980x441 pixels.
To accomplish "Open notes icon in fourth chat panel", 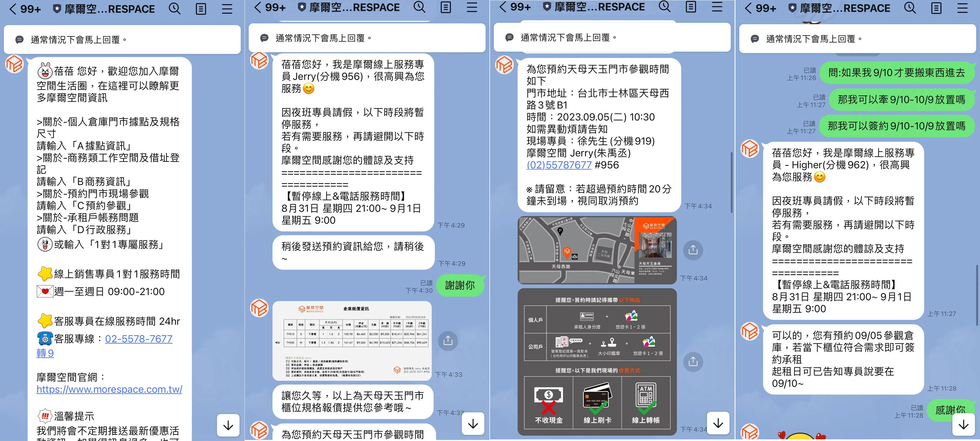I will point(936,8).
